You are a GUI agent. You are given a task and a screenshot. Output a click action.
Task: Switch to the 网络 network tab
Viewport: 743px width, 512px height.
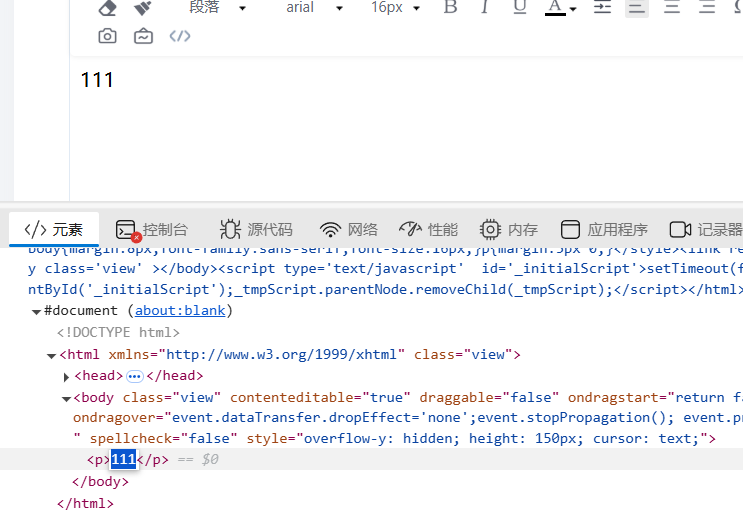click(349, 229)
